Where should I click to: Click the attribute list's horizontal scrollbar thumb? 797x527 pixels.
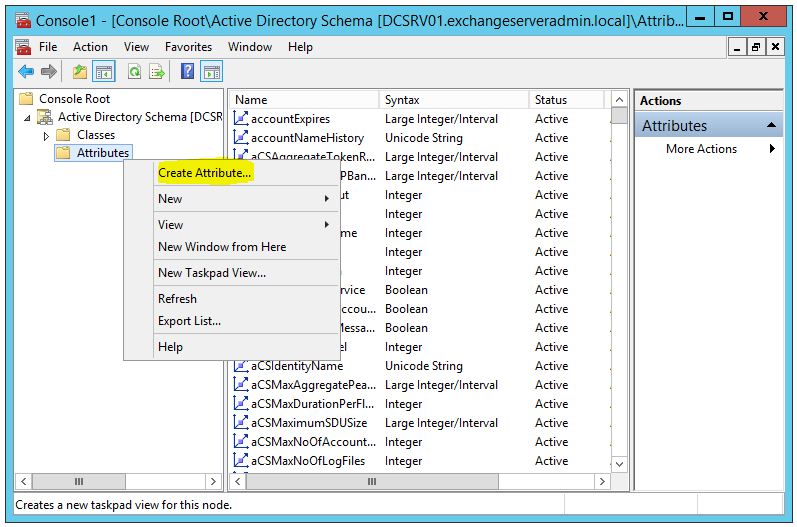click(373, 481)
